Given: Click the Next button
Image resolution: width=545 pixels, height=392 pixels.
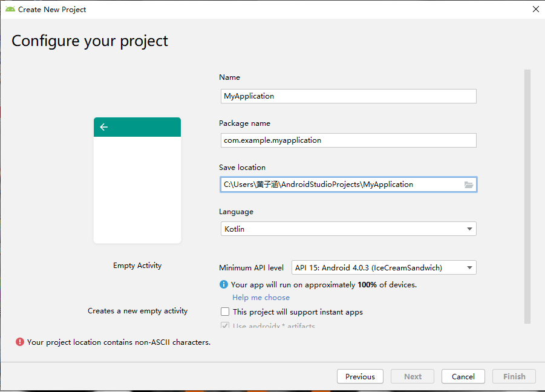Looking at the screenshot, I should (413, 376).
